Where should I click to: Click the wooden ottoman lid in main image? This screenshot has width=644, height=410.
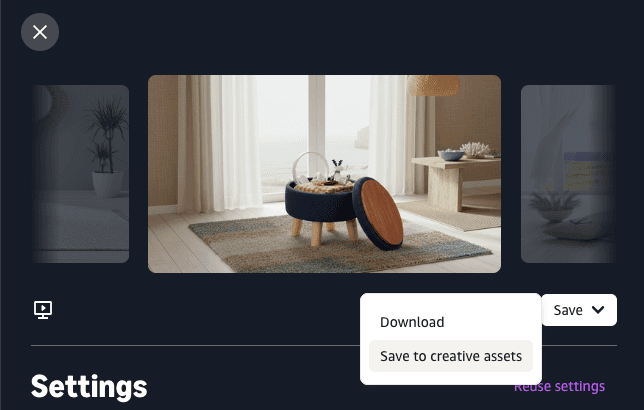[x=378, y=214]
